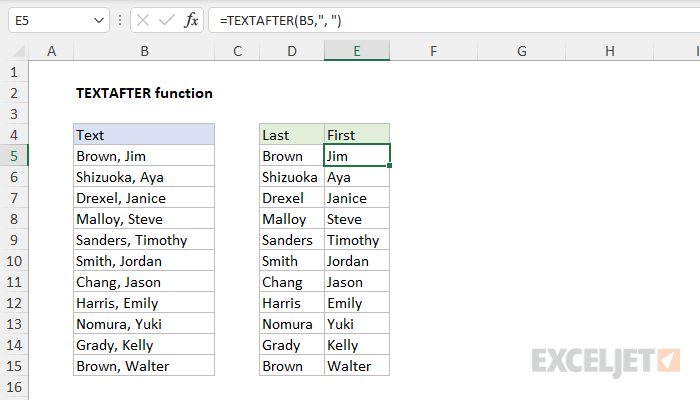Select first name cell 'Aya'
The width and height of the screenshot is (700, 400).
(357, 177)
